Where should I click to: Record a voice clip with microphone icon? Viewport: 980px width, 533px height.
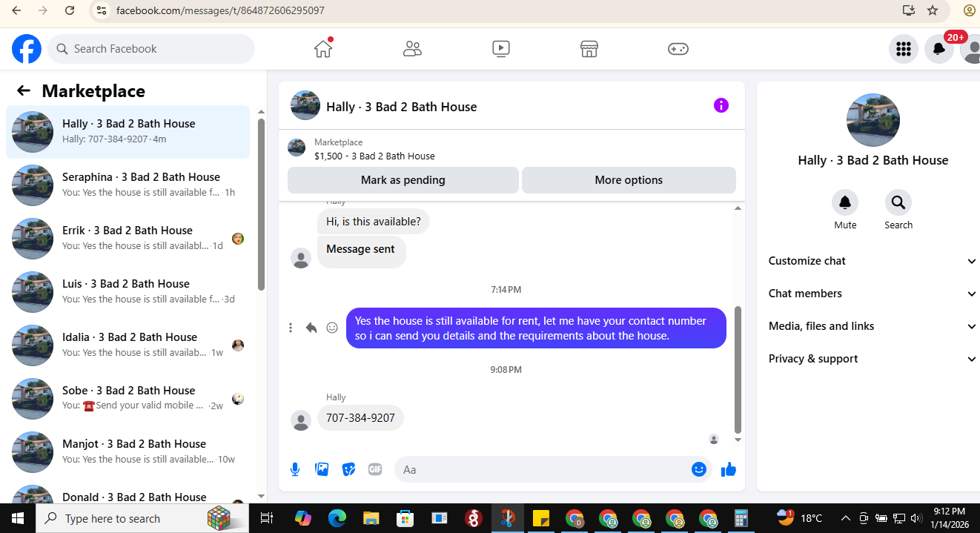(x=295, y=469)
